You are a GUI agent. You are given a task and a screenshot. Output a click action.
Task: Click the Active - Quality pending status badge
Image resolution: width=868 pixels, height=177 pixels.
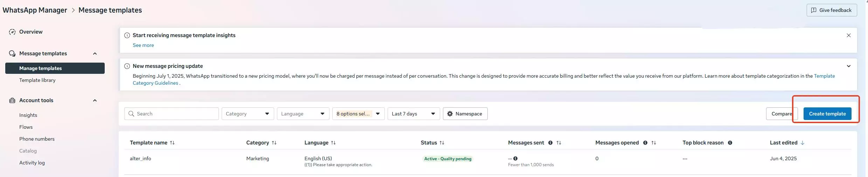coord(448,159)
